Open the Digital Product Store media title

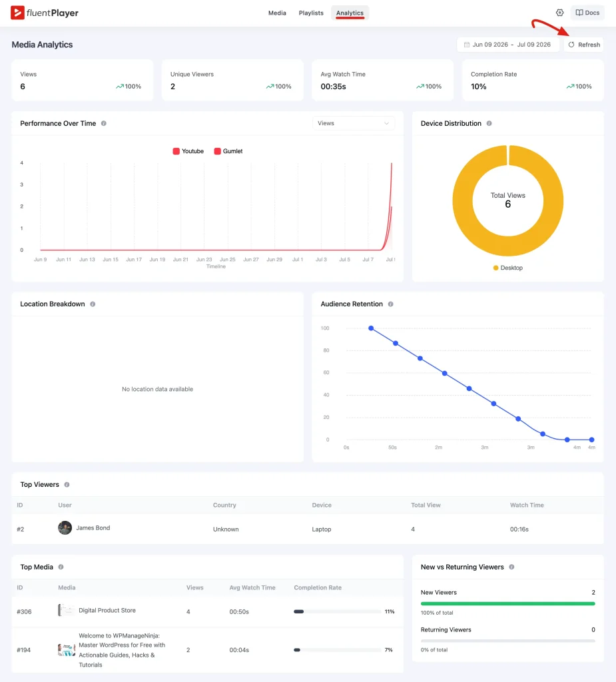pos(107,610)
